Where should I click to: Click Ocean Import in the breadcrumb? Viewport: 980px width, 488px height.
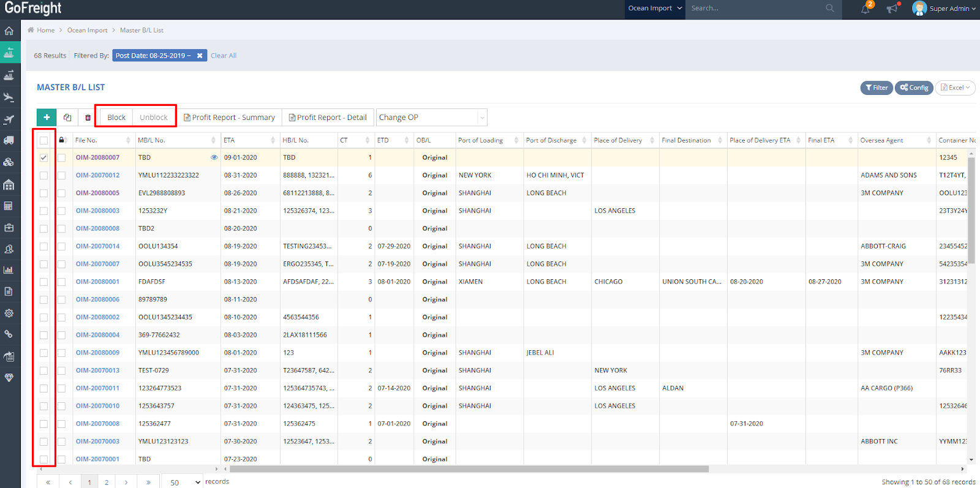(x=87, y=30)
